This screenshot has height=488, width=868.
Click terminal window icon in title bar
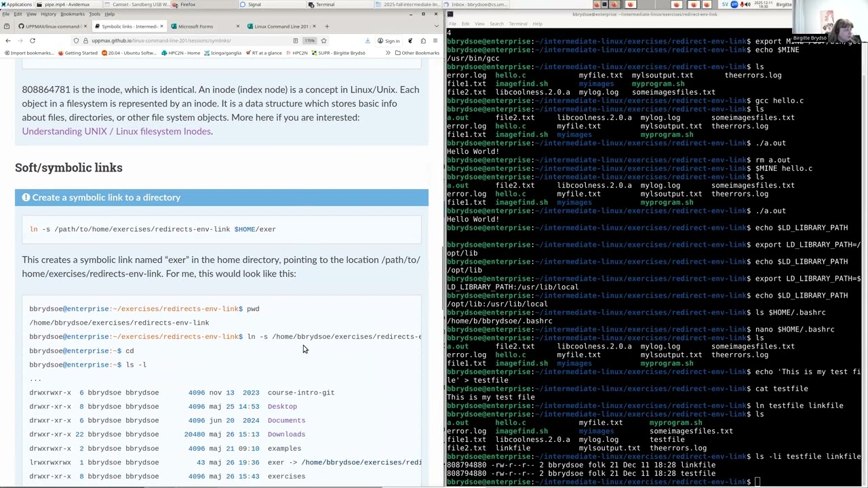tap(450, 14)
